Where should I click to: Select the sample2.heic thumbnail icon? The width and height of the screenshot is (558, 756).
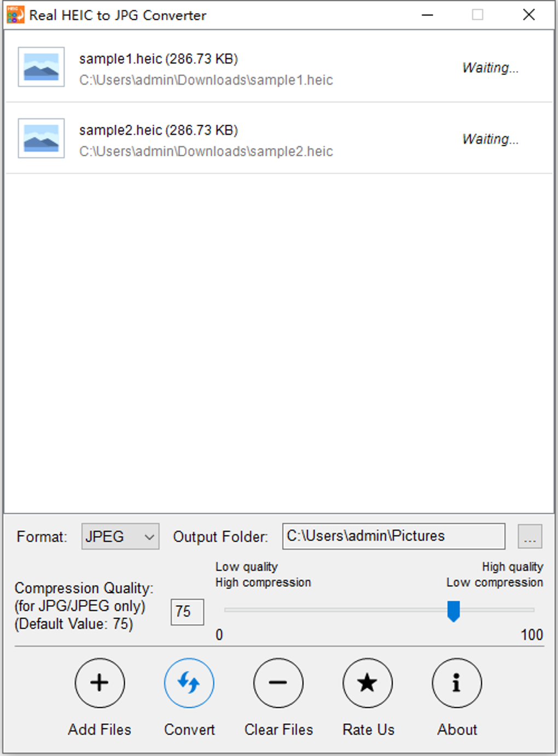(41, 138)
